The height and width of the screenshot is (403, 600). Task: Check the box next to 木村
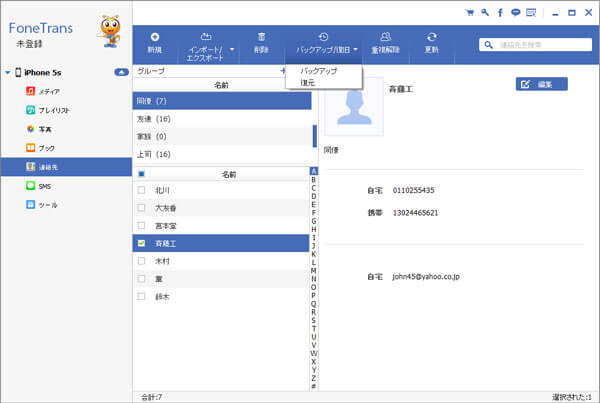141,261
